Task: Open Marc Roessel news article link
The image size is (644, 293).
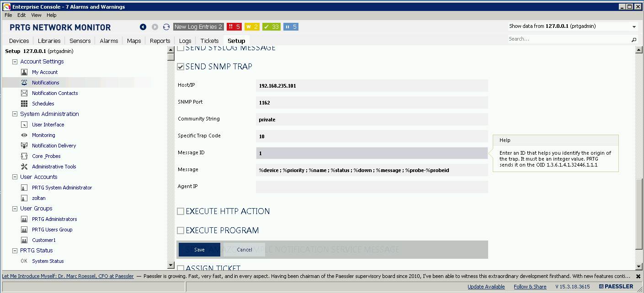Action: (x=68, y=276)
